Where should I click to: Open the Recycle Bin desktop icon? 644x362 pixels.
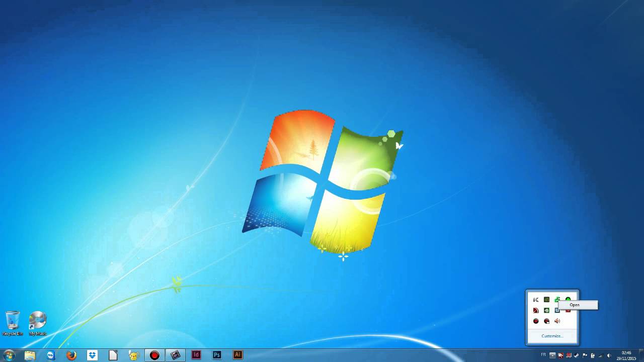(13, 323)
